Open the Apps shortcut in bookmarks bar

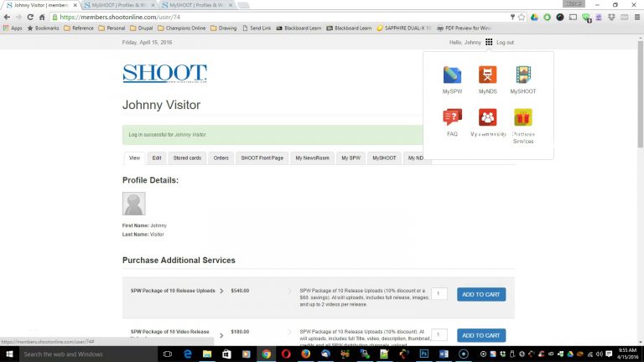tap(13, 28)
